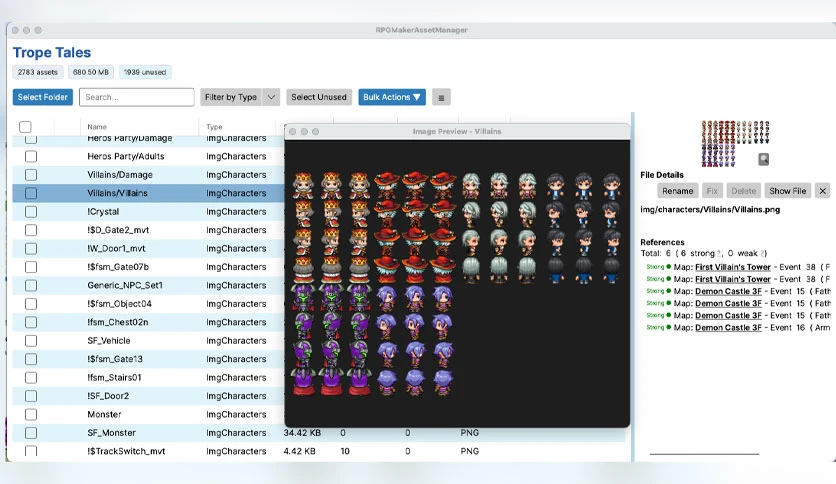Viewport: 836px width, 484px height.
Task: Close the File Details panel with X
Action: click(823, 191)
